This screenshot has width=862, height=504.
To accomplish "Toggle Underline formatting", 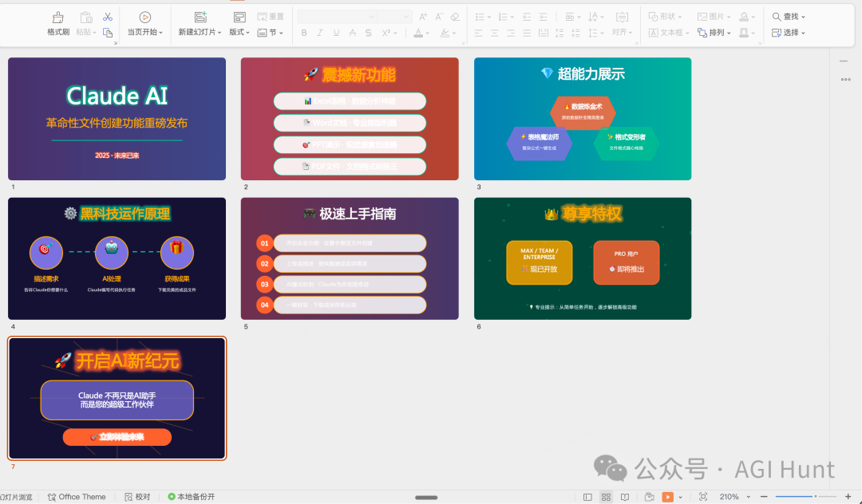I will [336, 33].
